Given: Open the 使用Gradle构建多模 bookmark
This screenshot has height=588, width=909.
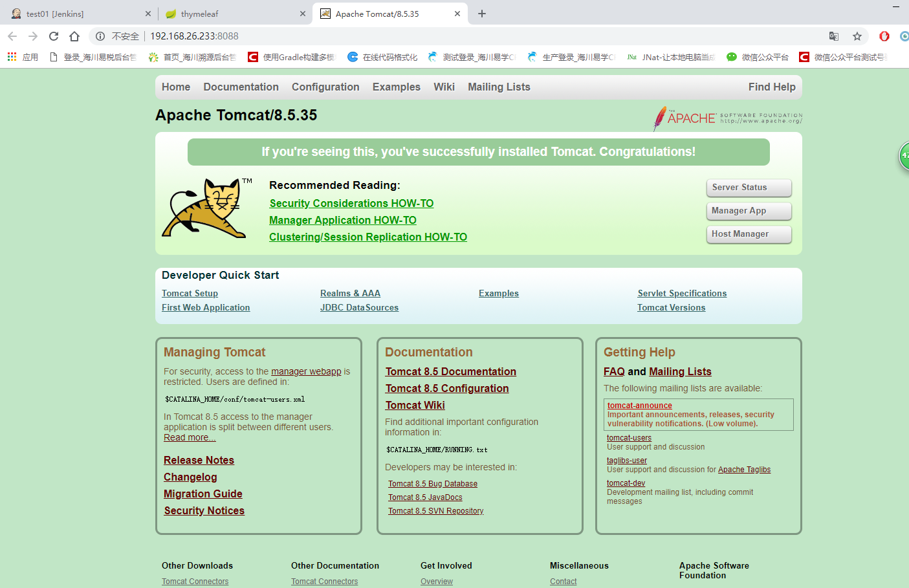Looking at the screenshot, I should tap(291, 57).
